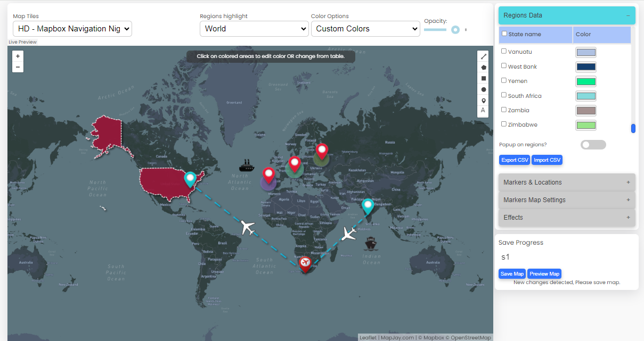Open the MapJay.com attribution link

[397, 337]
